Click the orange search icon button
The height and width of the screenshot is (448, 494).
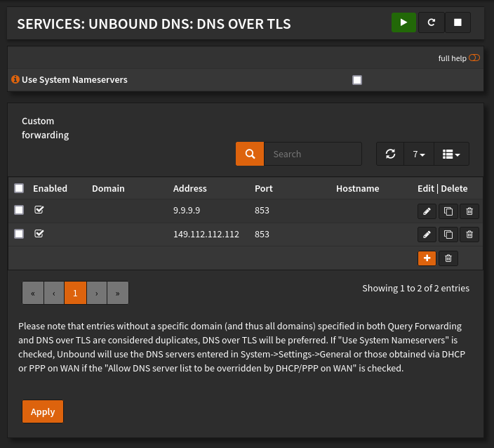click(x=250, y=154)
